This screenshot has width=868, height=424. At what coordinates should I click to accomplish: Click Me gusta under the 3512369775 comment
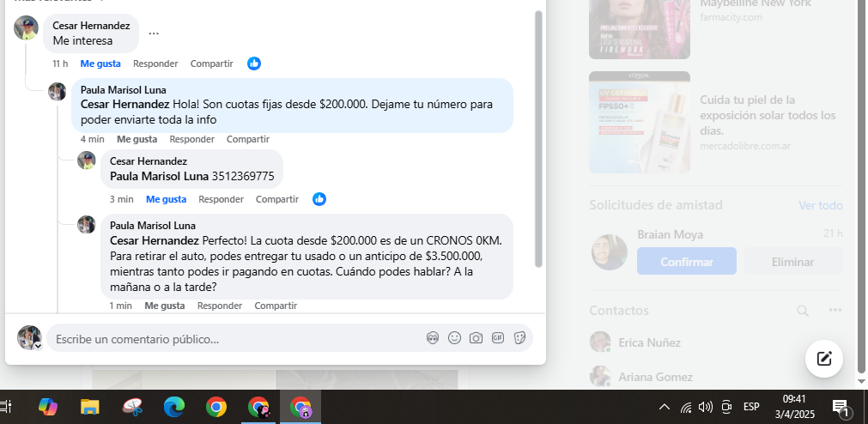tap(166, 199)
